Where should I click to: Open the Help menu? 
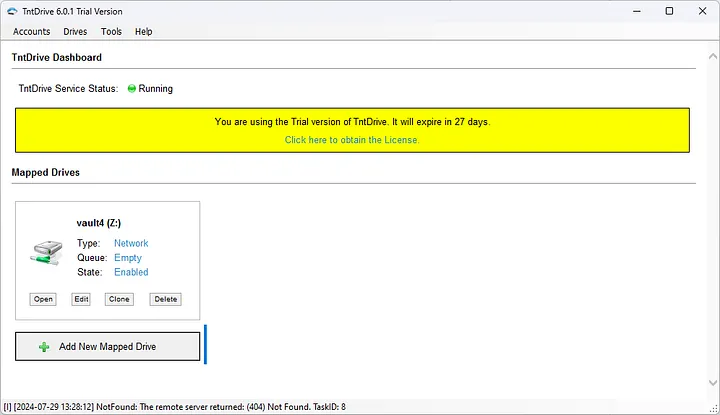[143, 32]
